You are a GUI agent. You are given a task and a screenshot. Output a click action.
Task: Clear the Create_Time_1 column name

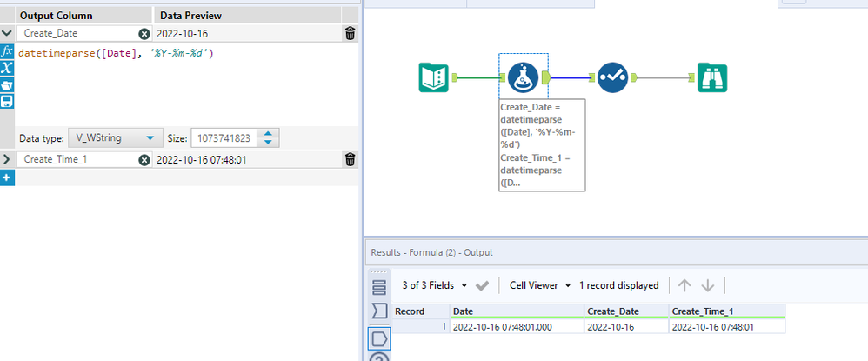pyautogui.click(x=144, y=160)
